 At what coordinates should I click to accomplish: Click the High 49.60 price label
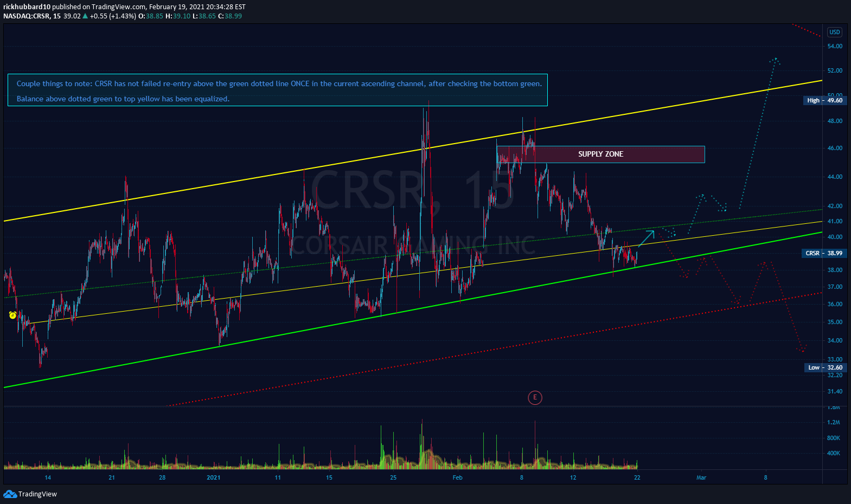tap(824, 100)
